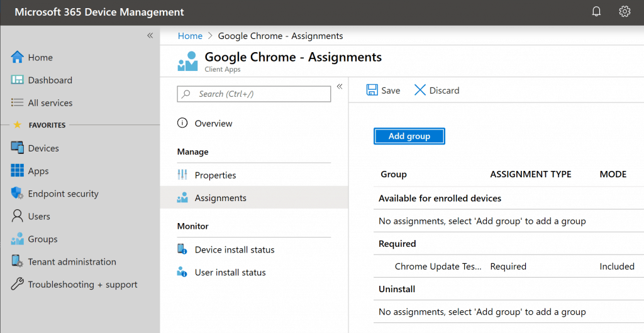The width and height of the screenshot is (644, 333).
Task: Click No assignments text under Available
Action: [x=482, y=221]
